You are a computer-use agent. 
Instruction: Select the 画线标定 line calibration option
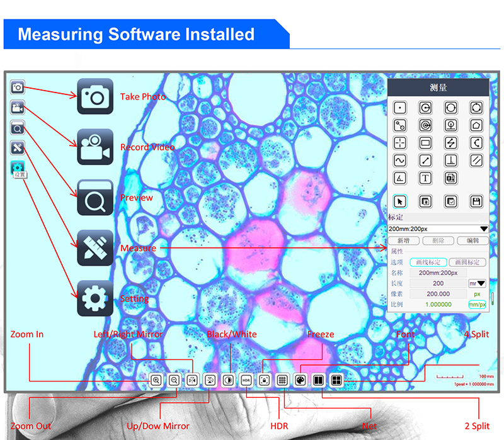[x=428, y=262]
